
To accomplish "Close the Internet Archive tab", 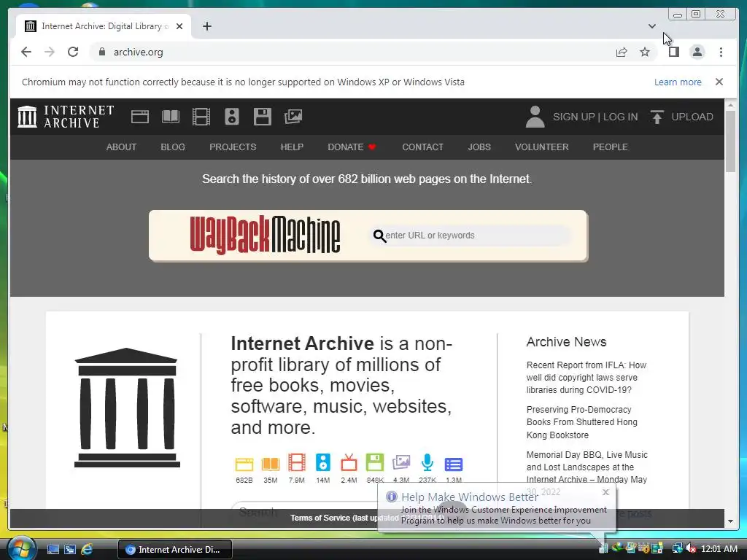I will 179,26.
